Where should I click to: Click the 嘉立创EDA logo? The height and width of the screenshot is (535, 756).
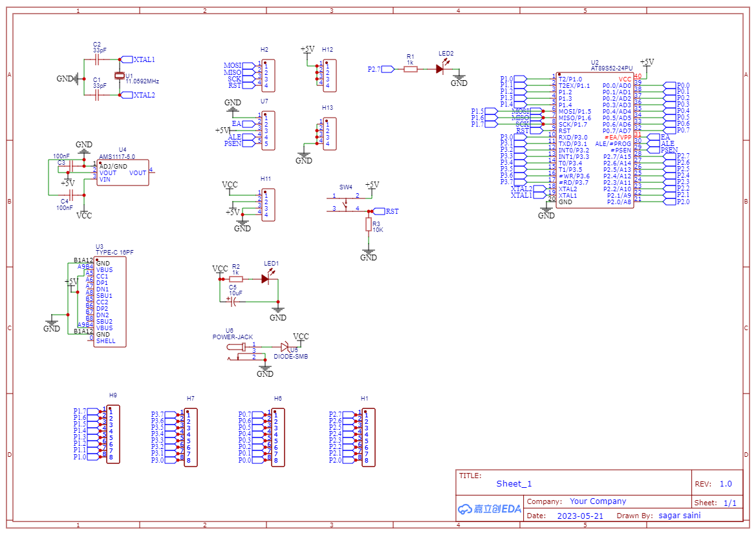point(488,509)
